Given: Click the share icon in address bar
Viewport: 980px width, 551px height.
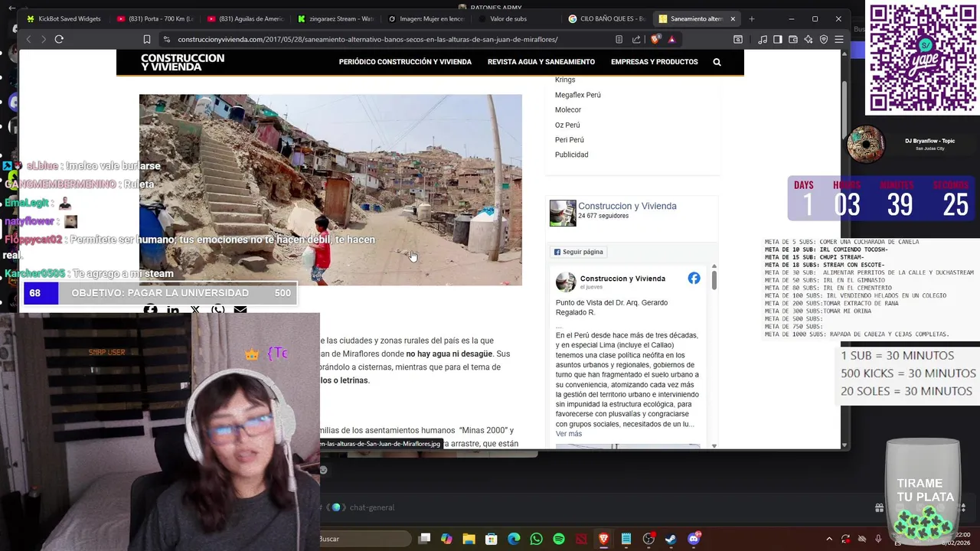Looking at the screenshot, I should tap(636, 39).
